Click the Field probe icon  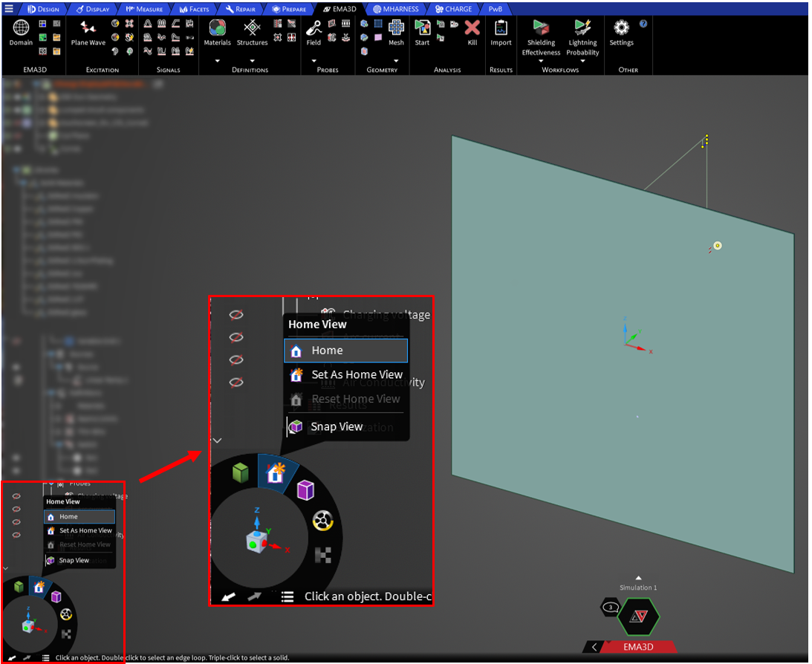pyautogui.click(x=314, y=28)
